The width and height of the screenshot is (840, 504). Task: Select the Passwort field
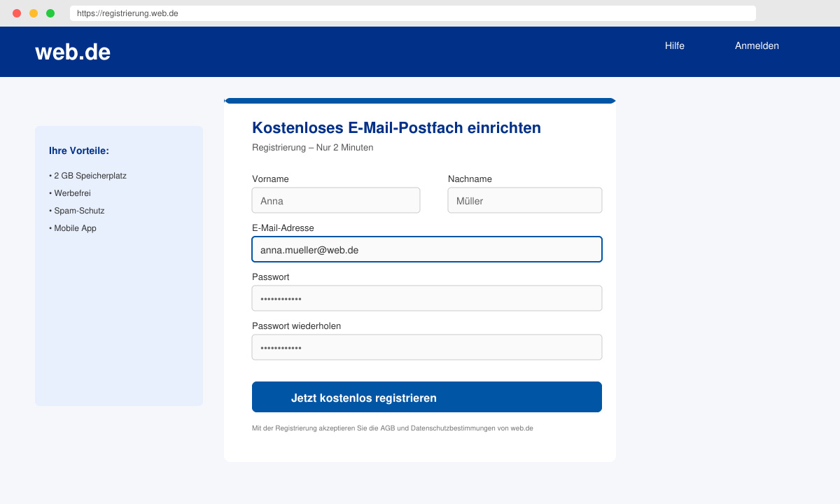(x=427, y=298)
